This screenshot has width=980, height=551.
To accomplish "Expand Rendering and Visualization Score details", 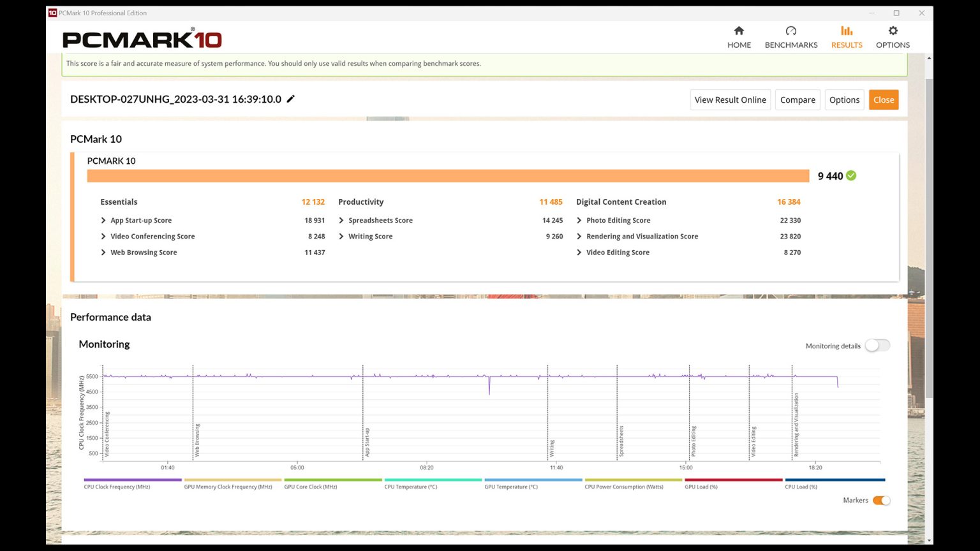I will 579,236.
